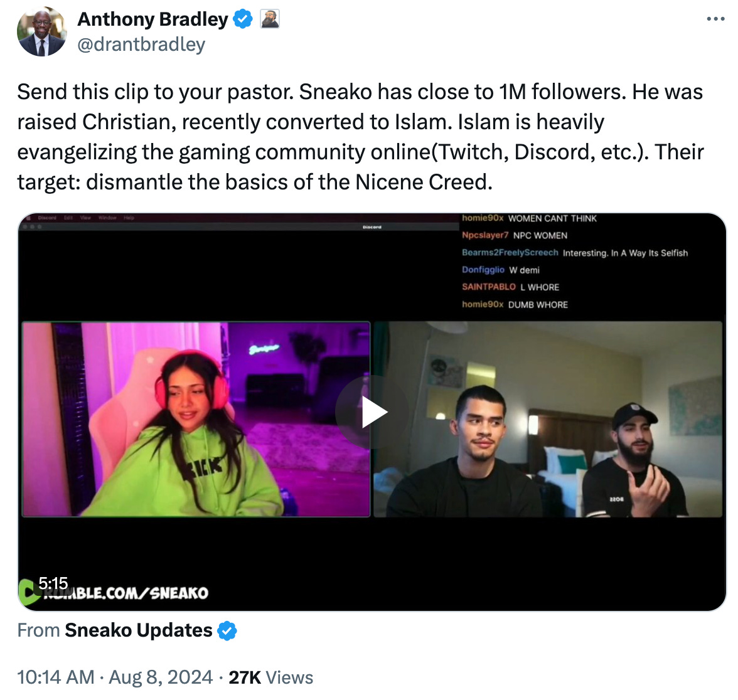Click the left webcam panel with pink headphones
Screen dimensions: 738x700
coord(196,419)
